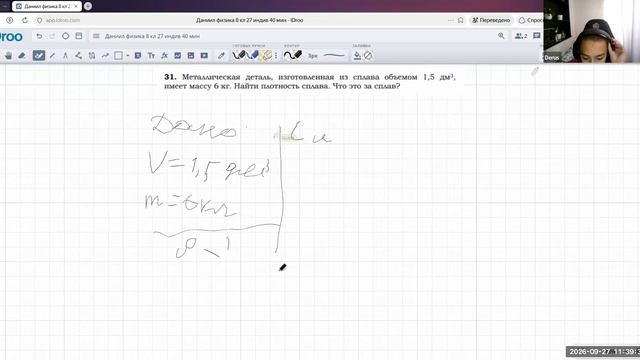Click the polygon icon beside redo
Image resolution: width=640 pixels, height=360 pixels.
click(x=65, y=36)
